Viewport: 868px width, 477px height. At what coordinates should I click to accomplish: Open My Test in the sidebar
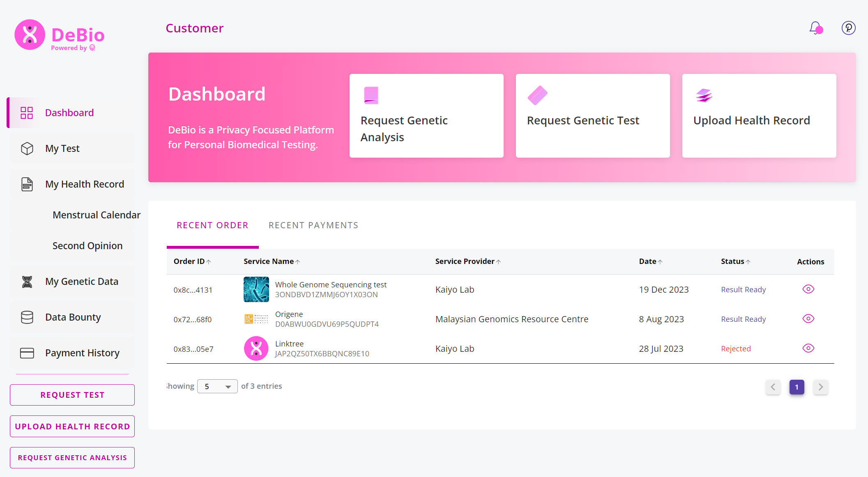pyautogui.click(x=72, y=149)
